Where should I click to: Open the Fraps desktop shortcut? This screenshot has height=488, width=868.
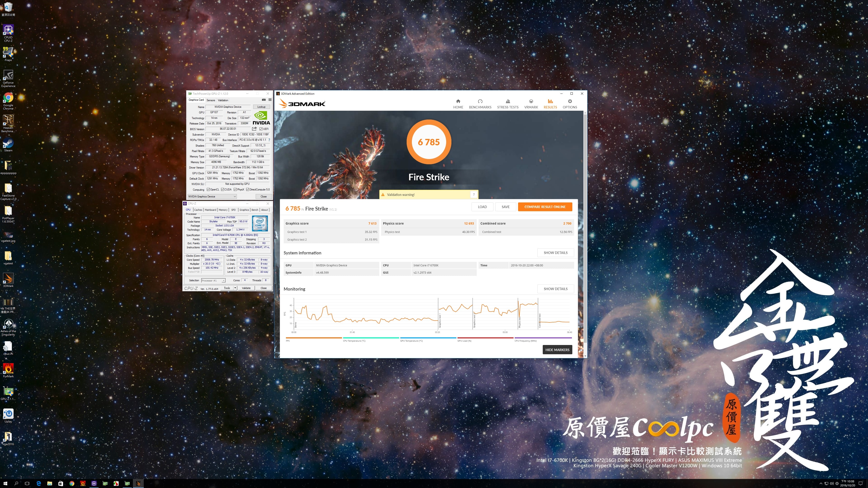click(8, 54)
